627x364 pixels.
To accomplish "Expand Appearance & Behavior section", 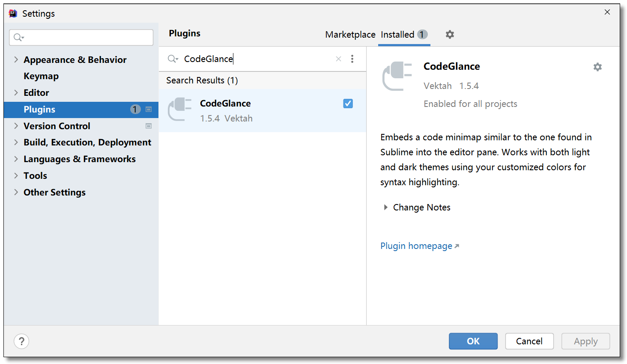I will 16,59.
